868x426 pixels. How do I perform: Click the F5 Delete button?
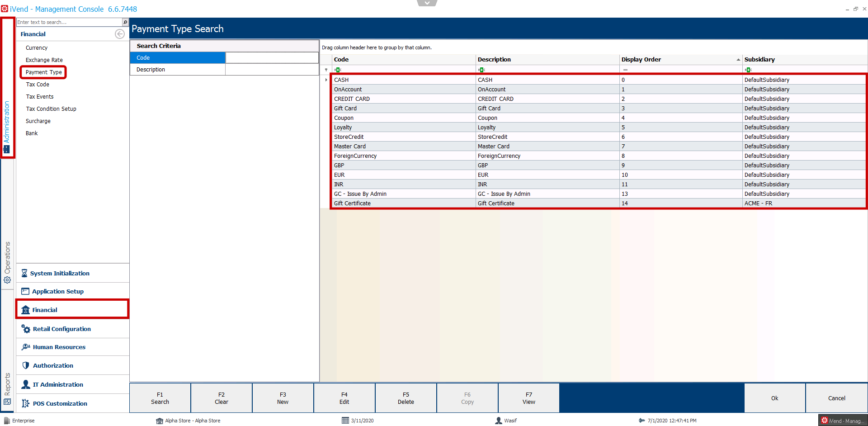pos(406,398)
